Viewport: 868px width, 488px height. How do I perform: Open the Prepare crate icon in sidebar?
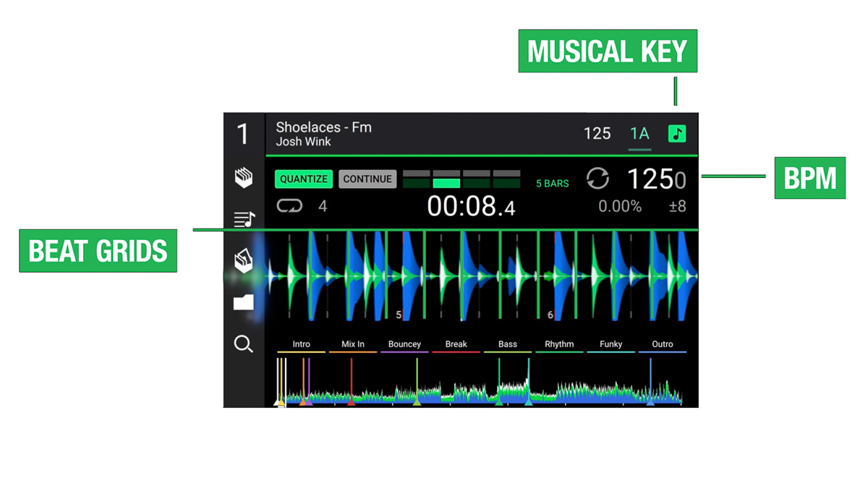tap(244, 261)
